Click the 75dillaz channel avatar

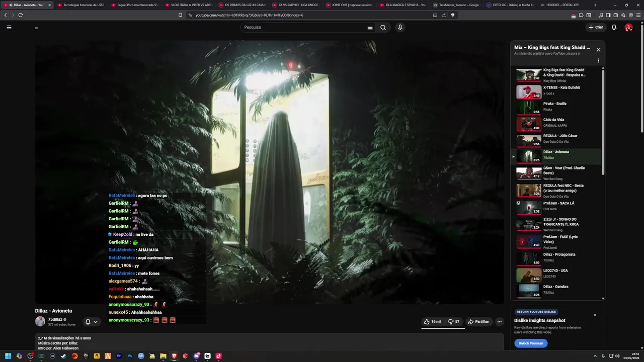40,321
